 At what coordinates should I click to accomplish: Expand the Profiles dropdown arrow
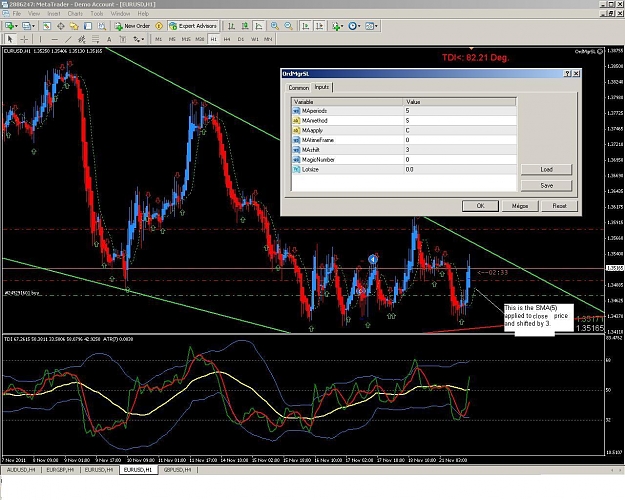[x=33, y=26]
